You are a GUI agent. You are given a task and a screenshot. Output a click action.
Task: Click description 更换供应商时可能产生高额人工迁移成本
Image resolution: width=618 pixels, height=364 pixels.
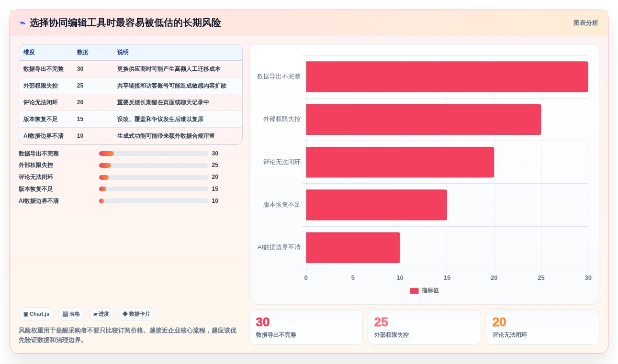[169, 69]
